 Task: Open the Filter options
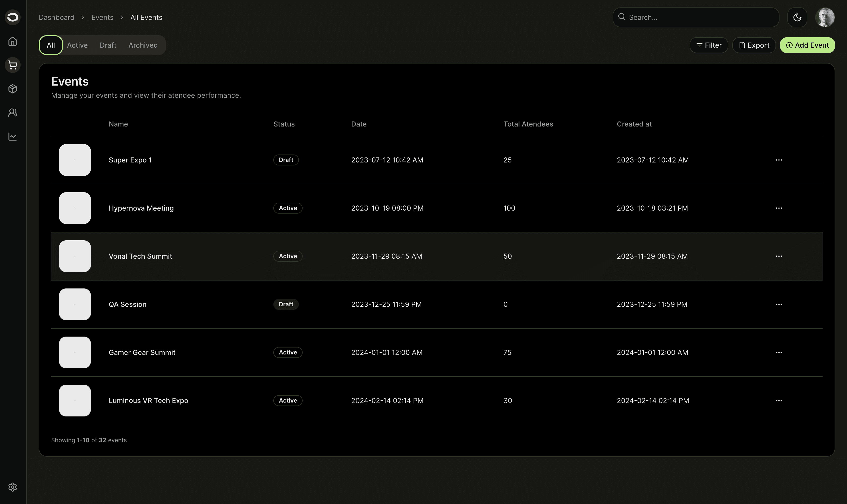click(x=709, y=45)
